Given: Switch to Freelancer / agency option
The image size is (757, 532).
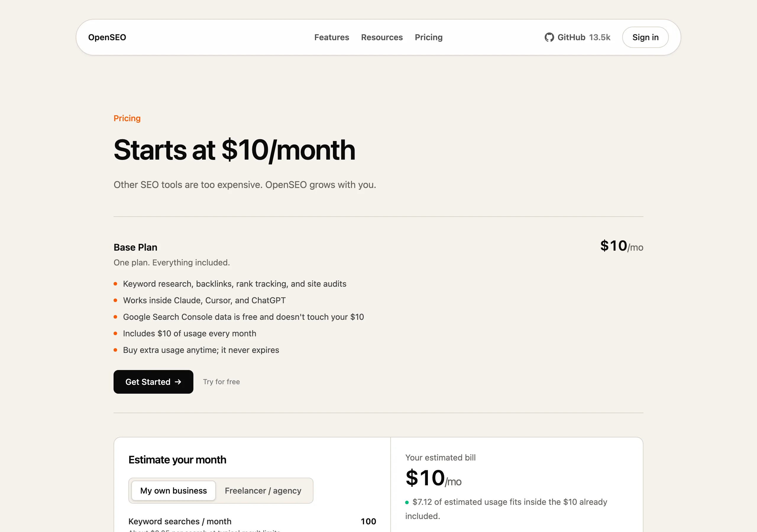Looking at the screenshot, I should click(263, 490).
